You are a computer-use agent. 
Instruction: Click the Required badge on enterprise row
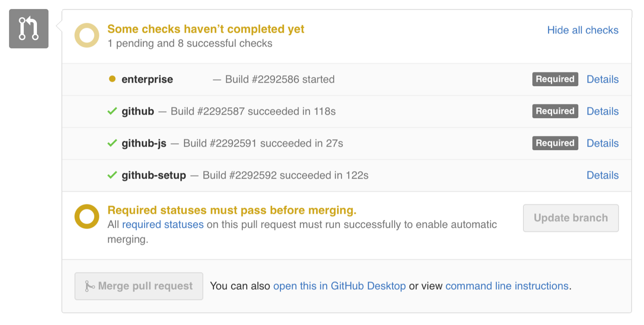[555, 79]
